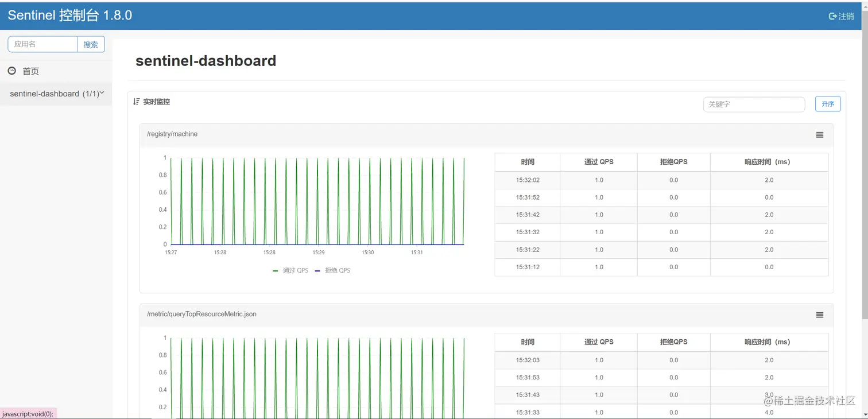Toggle 通过 QPS series in /registry/machine legend
Viewport: 868px width, 419px height.
(290, 270)
